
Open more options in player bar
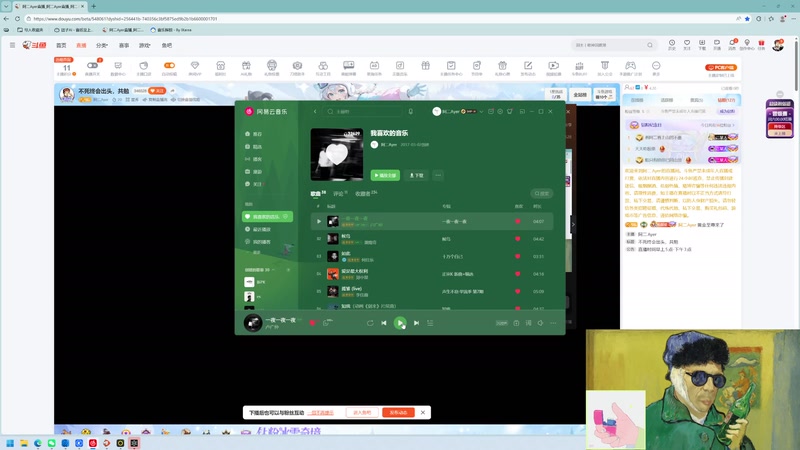[x=553, y=323]
